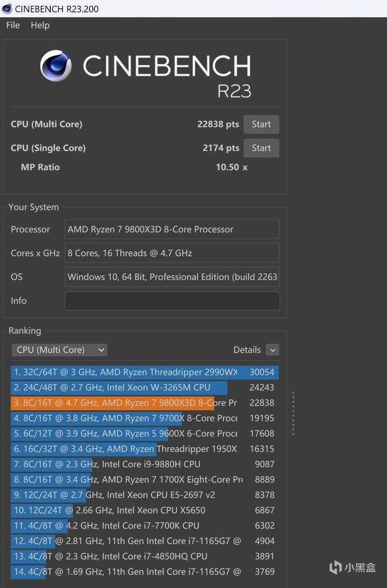Click the Processor name field
The image size is (387, 588).
click(172, 229)
